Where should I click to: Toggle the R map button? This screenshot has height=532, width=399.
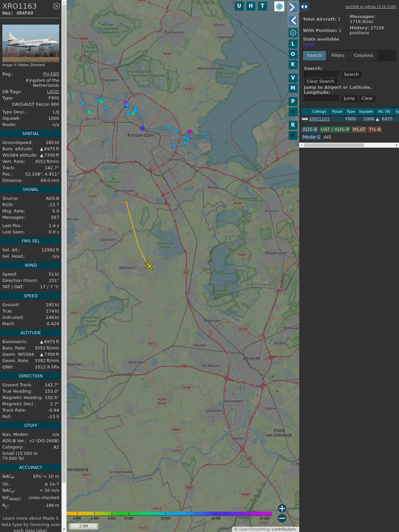point(293,125)
